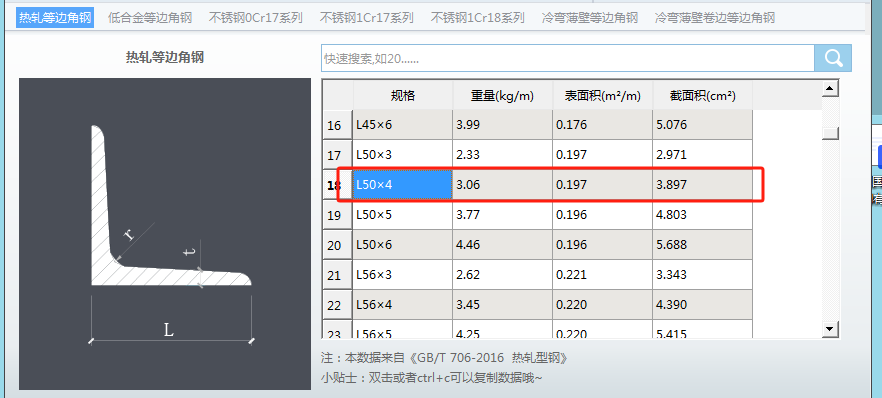Screen dimensions: 882x398
Task: Switch to 热轧等边角钢 tab
Action: click(55, 17)
